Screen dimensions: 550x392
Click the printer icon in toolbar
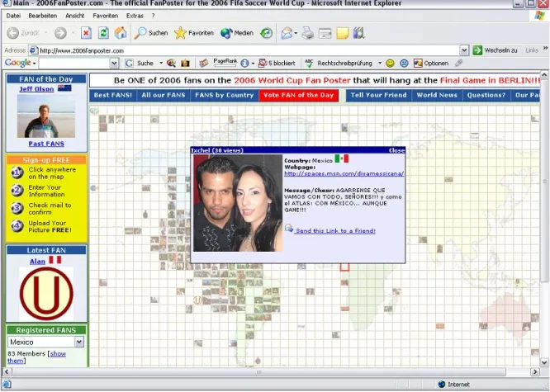point(307,33)
